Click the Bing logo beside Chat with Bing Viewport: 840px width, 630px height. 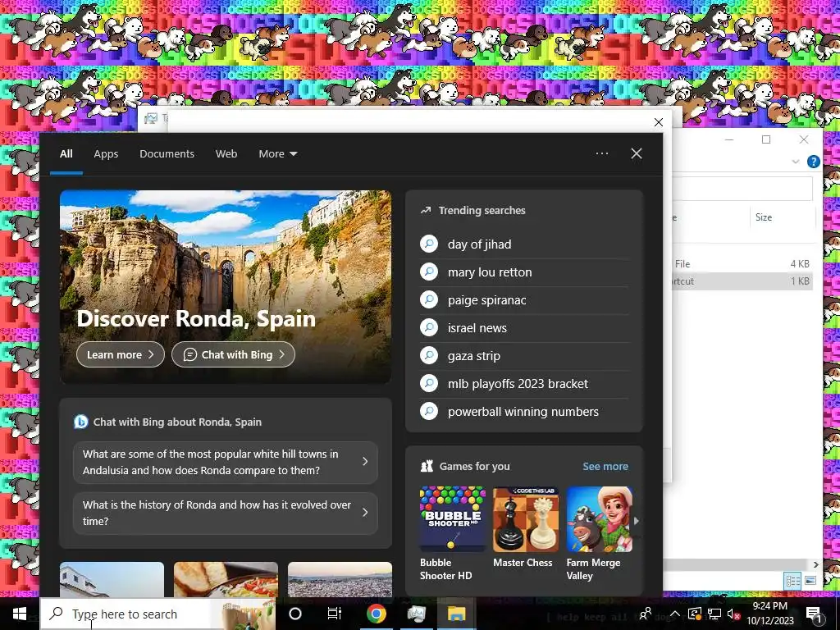(x=81, y=422)
